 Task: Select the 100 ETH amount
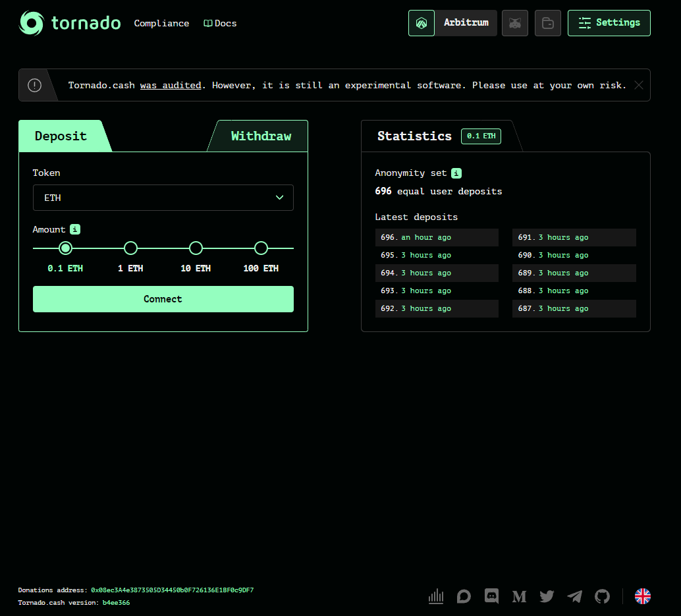[261, 248]
